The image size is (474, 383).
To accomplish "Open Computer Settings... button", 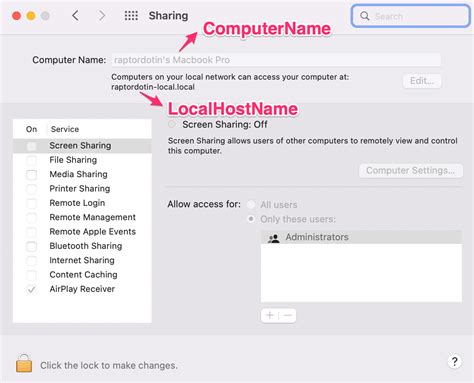I will [x=411, y=171].
